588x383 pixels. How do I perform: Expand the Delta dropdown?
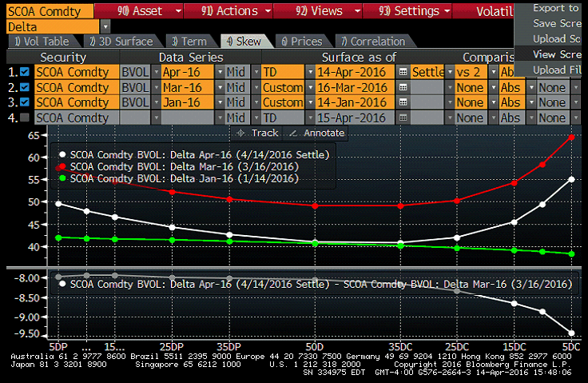coord(105,26)
